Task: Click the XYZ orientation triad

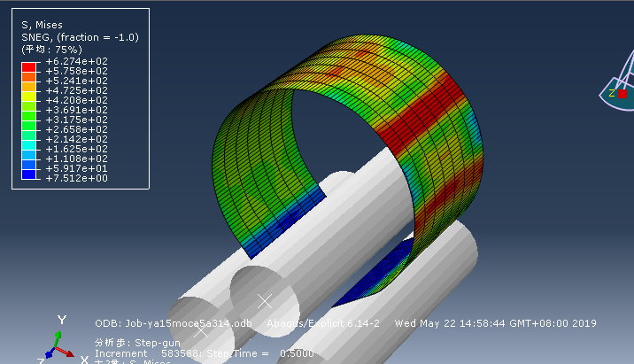Action: pyautogui.click(x=60, y=340)
